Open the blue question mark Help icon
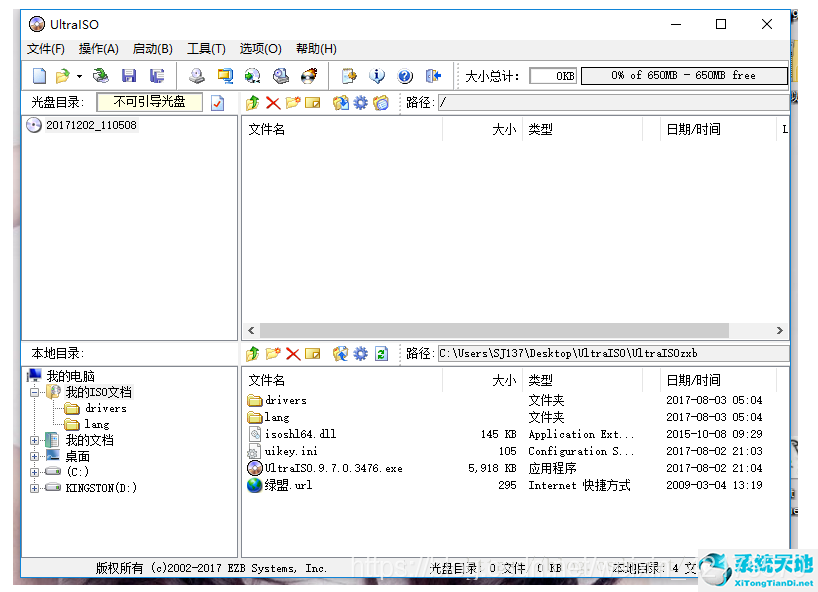 (405, 76)
